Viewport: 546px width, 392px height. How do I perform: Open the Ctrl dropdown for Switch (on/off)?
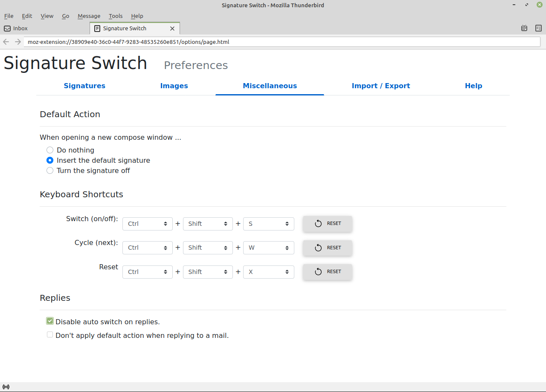tap(148, 224)
